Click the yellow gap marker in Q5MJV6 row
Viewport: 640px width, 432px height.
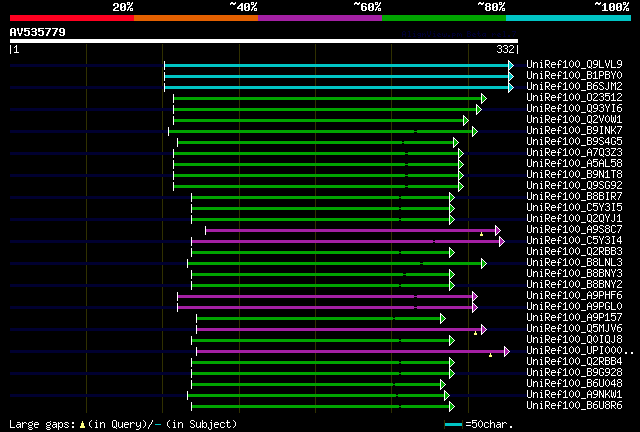point(476,333)
